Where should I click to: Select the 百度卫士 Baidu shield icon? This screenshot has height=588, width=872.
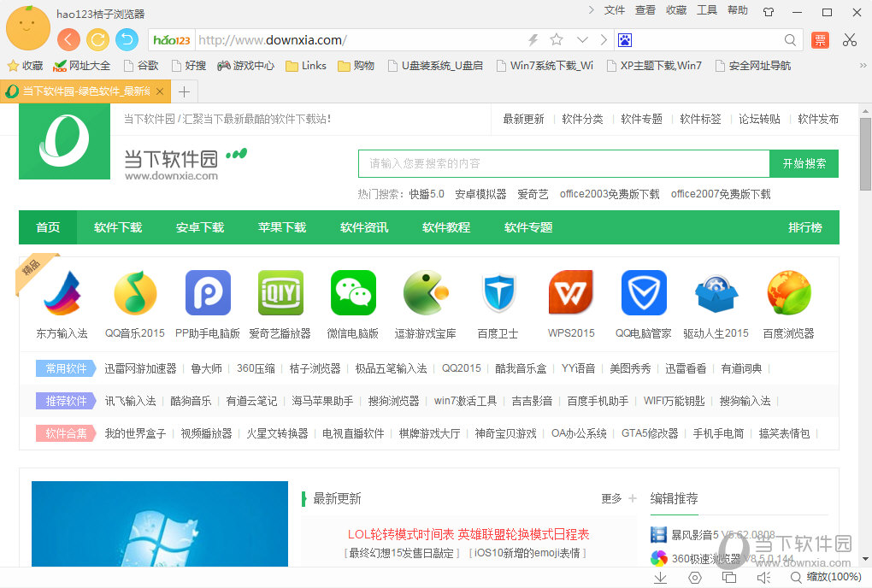[x=498, y=293]
